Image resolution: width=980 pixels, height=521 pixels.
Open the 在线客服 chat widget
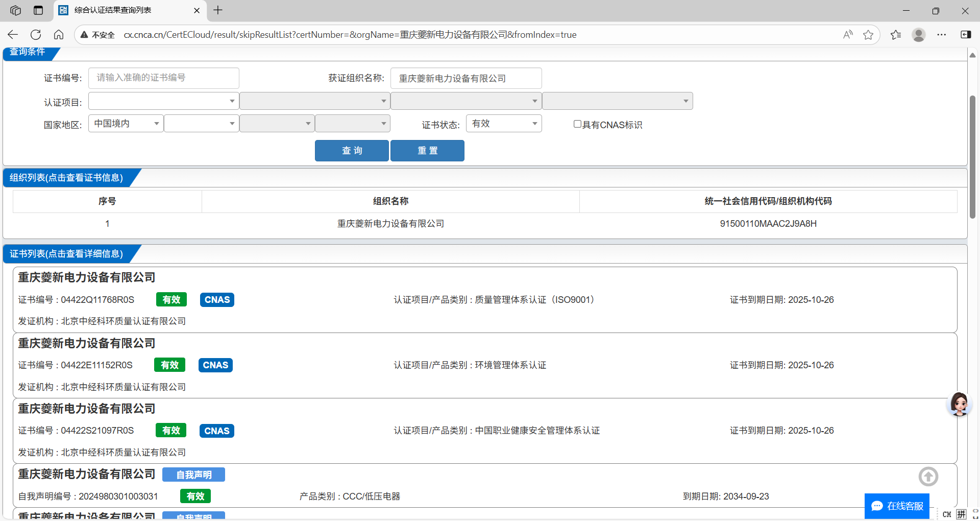pyautogui.click(x=897, y=506)
